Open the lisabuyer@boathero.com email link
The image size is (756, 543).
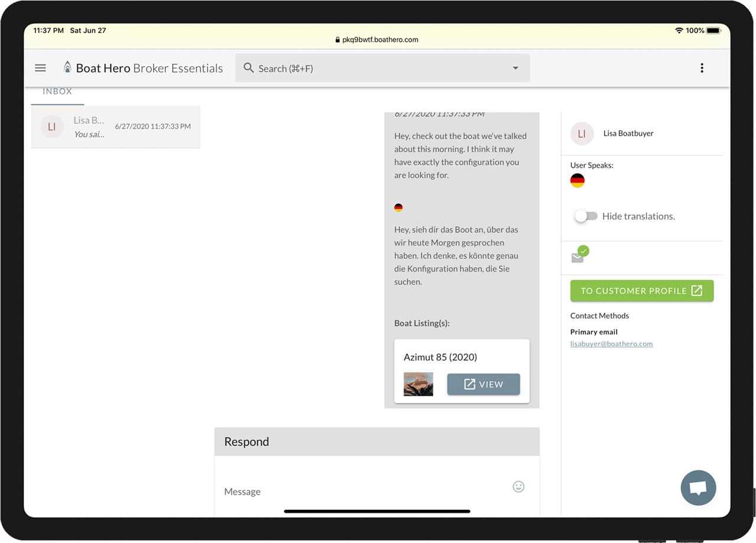point(611,344)
